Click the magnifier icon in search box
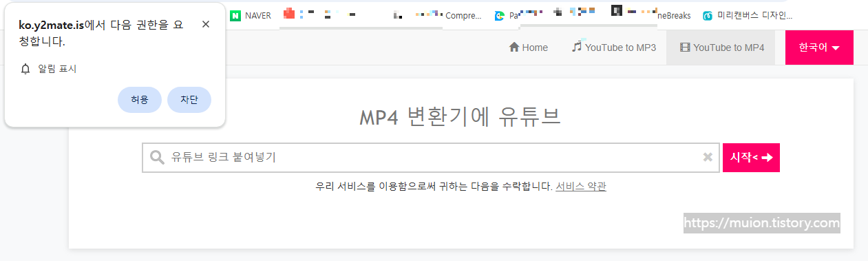This screenshot has width=868, height=261. 157,158
